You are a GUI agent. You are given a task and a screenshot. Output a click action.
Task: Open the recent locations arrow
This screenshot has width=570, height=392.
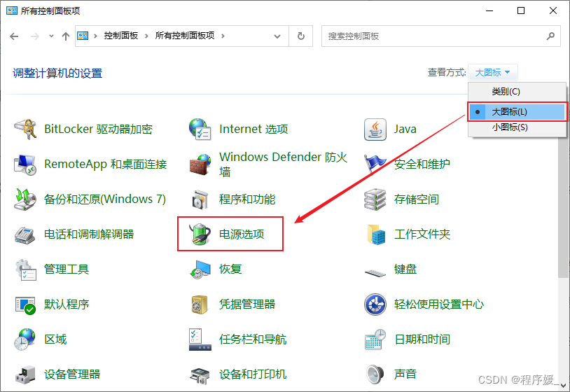click(x=51, y=36)
